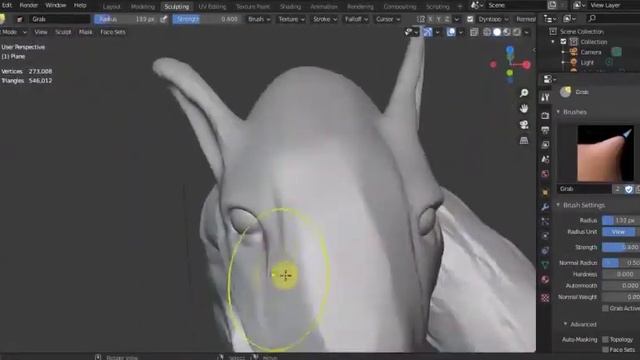This screenshot has height=360, width=640.
Task: Open the Active Tool properties tab
Action: 545,97
